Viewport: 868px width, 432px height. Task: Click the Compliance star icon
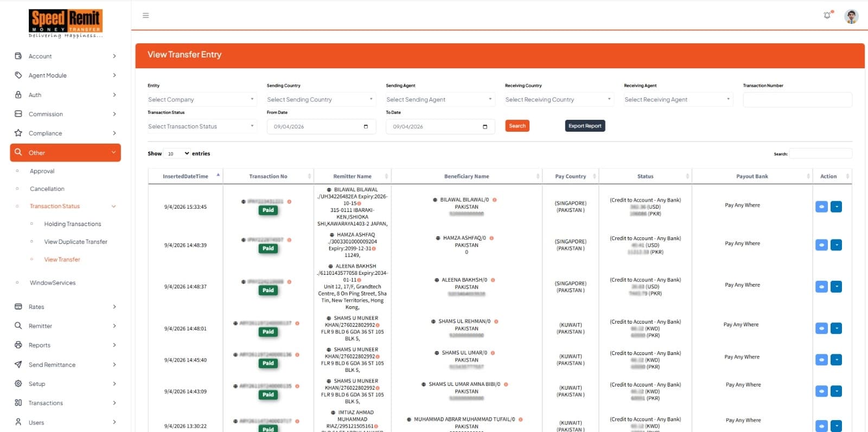[18, 133]
